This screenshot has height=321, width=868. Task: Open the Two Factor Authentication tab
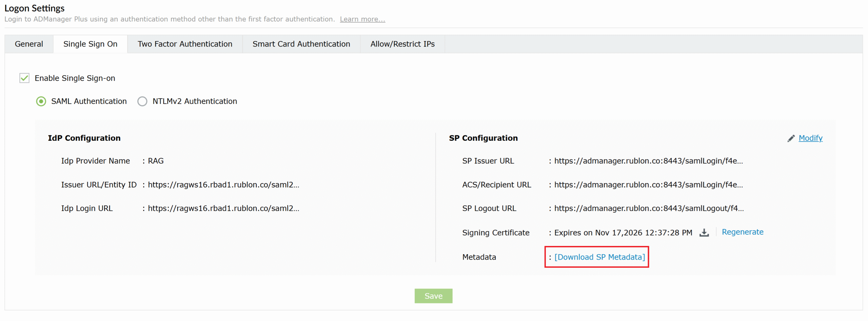[185, 44]
